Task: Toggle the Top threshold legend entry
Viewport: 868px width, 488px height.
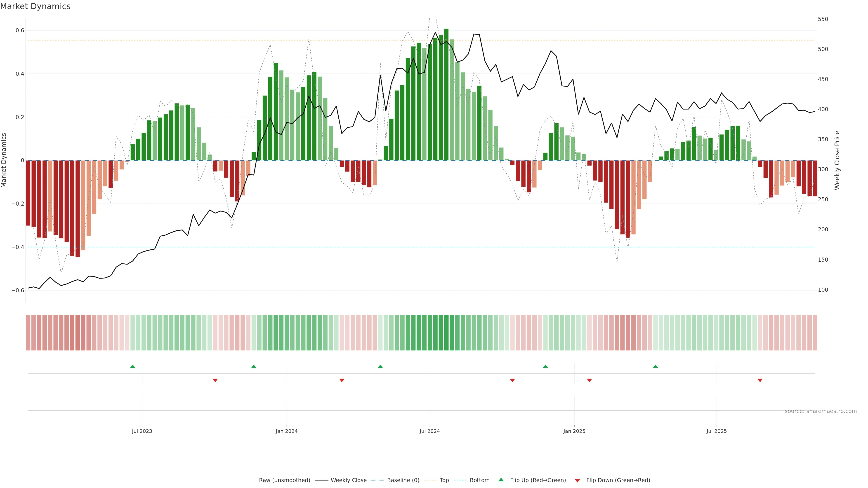Action: pos(444,480)
